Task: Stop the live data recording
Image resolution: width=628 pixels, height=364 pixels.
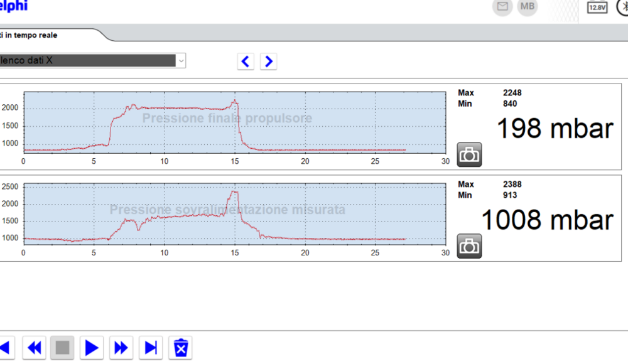Action: (62, 347)
